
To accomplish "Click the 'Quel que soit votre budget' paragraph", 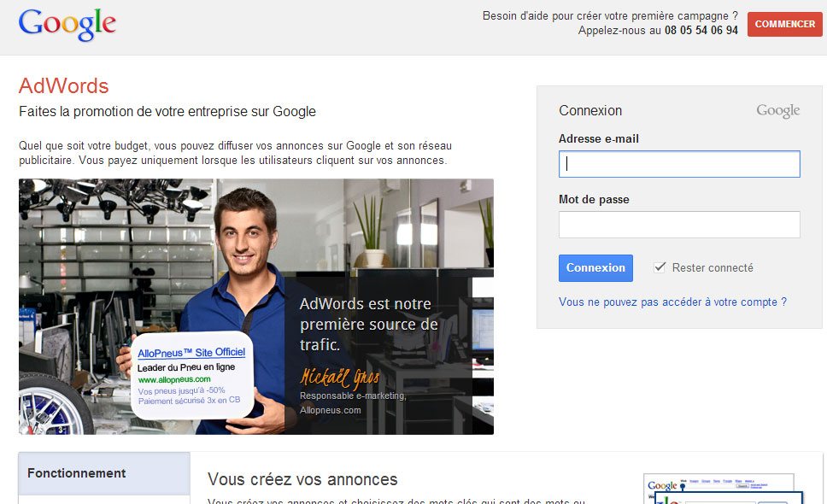I will point(235,153).
